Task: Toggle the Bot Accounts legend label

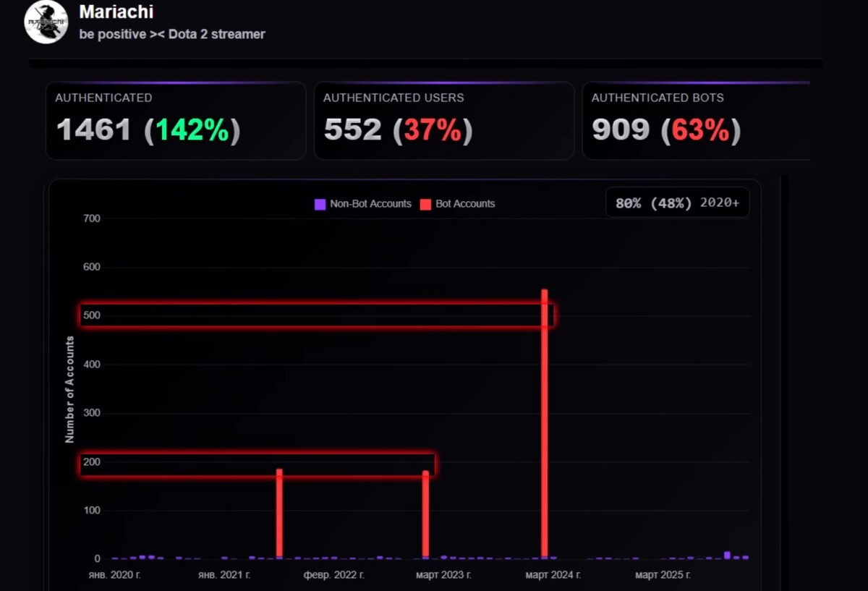Action: pos(465,204)
